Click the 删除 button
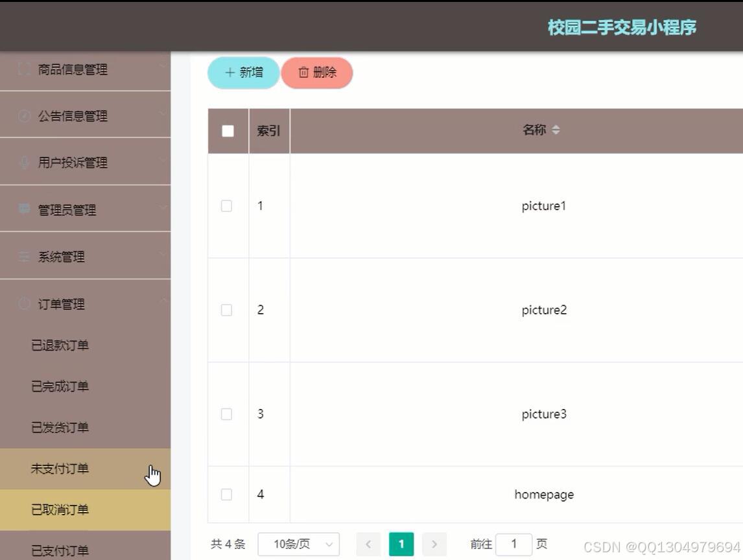Image resolution: width=743 pixels, height=560 pixels. (317, 73)
